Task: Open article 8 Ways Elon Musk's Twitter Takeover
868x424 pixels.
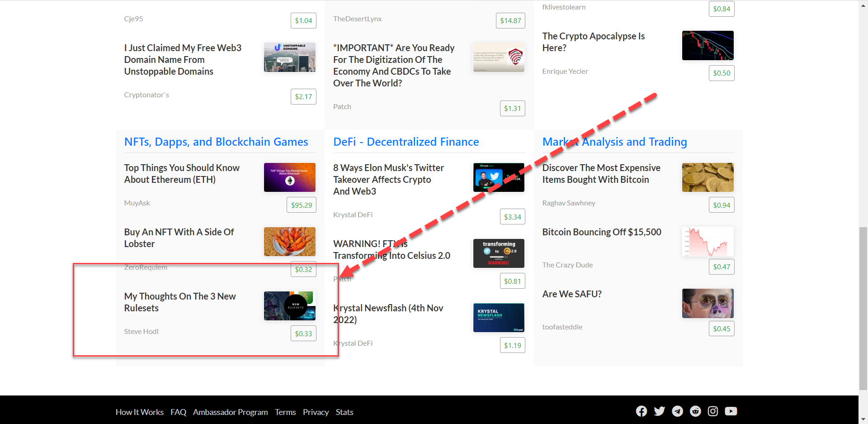Action: pos(389,180)
